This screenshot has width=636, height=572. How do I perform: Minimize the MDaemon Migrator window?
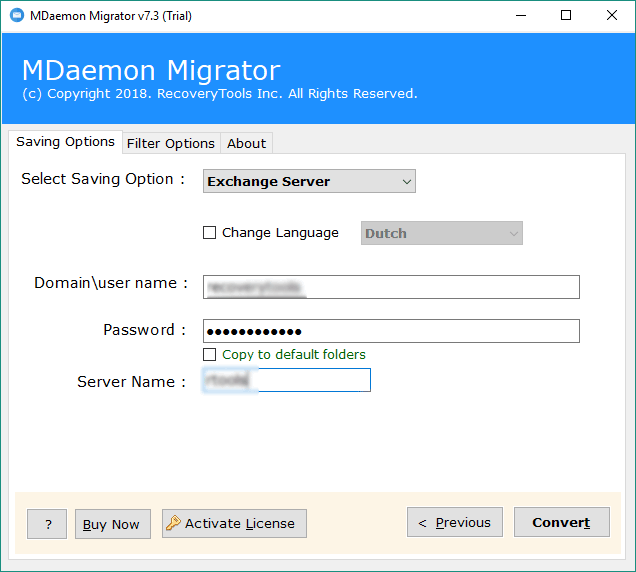(521, 15)
